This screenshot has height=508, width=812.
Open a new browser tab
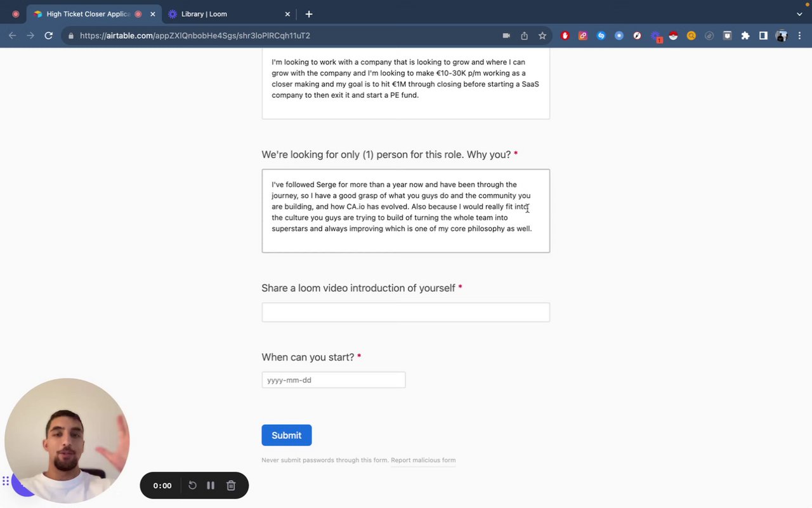click(309, 14)
